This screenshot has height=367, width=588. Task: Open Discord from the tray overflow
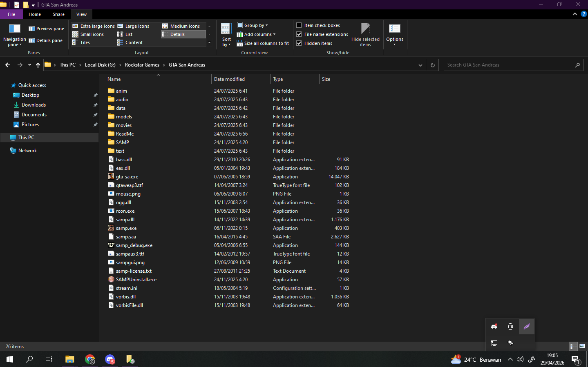[x=494, y=327]
